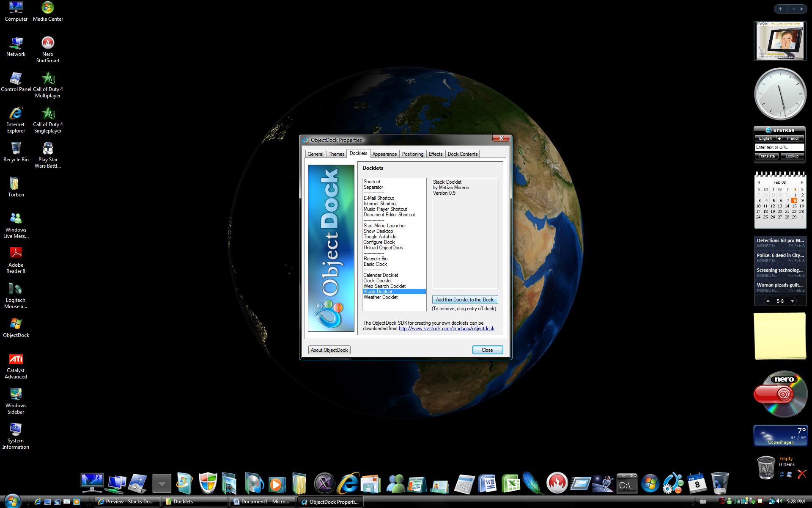Image resolution: width=812 pixels, height=508 pixels.
Task: Open the System Information desktop icon
Action: coord(16,436)
